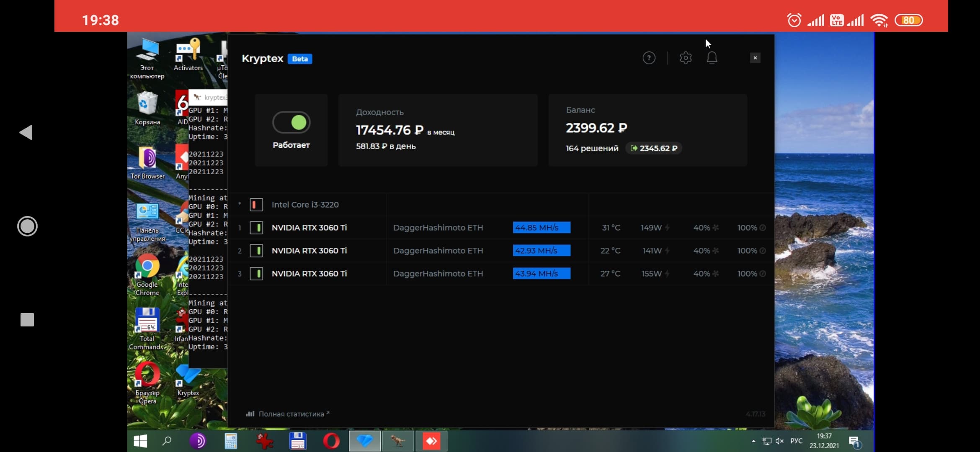
Task: Open Kryptex notifications bell icon
Action: 712,58
